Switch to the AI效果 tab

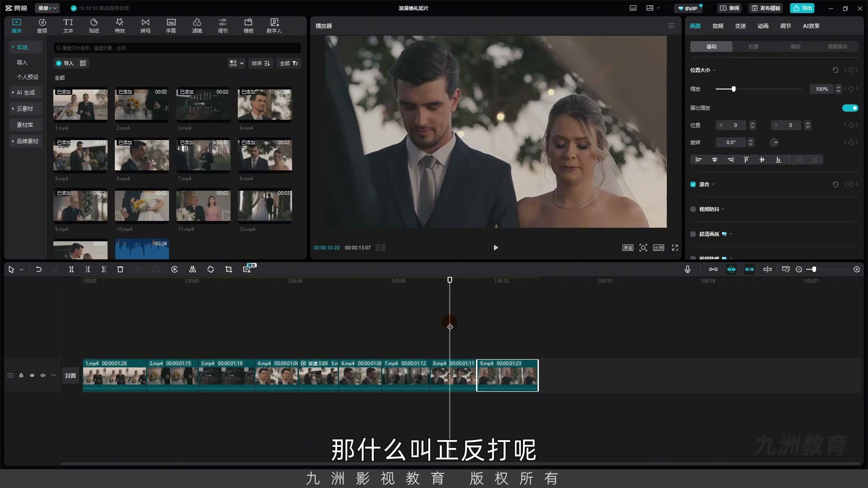(811, 26)
